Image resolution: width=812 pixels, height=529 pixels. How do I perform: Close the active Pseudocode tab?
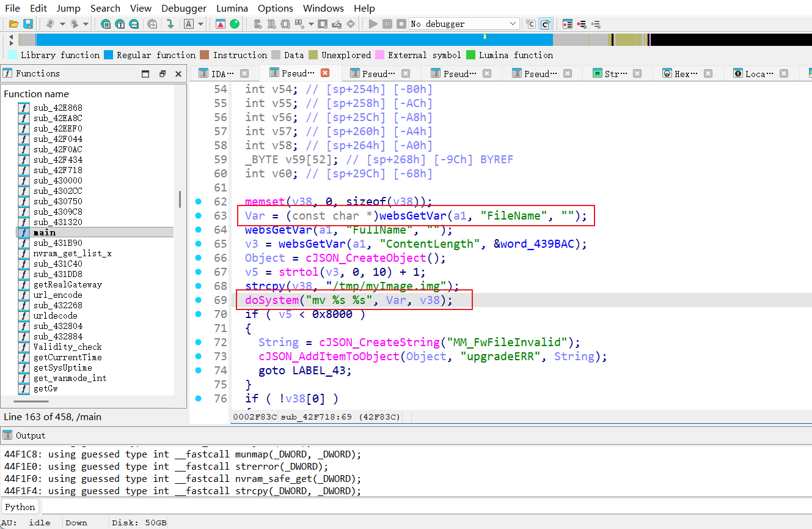click(325, 73)
